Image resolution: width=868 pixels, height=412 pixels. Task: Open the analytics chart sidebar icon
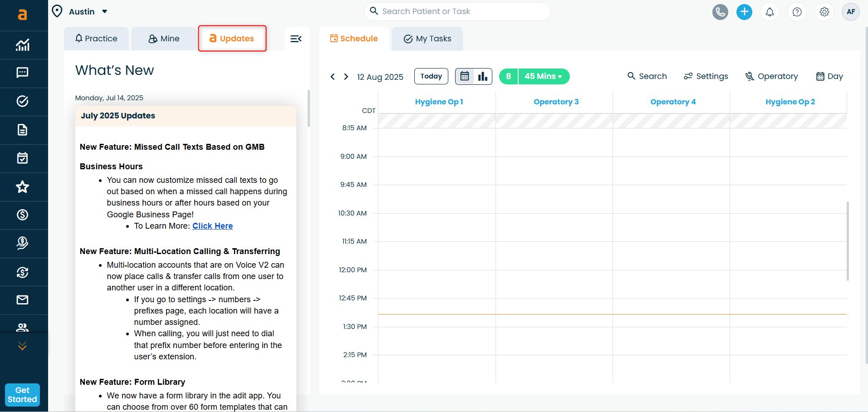coord(22,45)
